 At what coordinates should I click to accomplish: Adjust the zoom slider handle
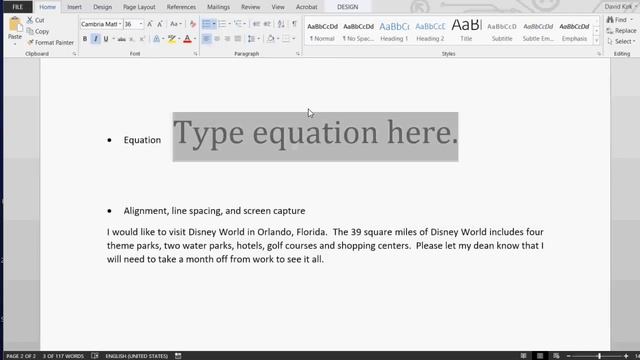[599, 356]
